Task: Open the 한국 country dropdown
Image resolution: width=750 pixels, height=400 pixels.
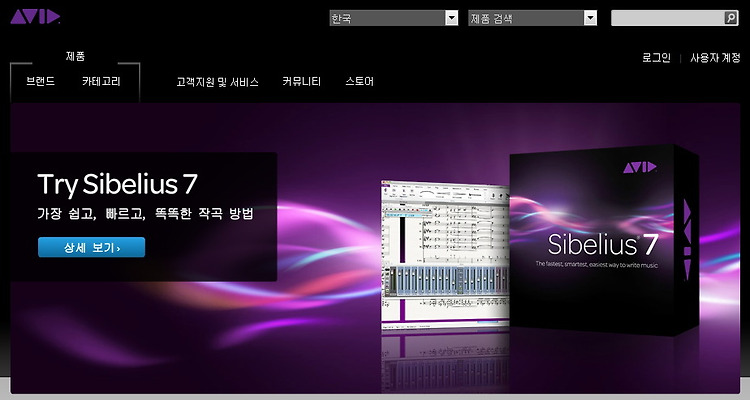Action: [x=394, y=18]
